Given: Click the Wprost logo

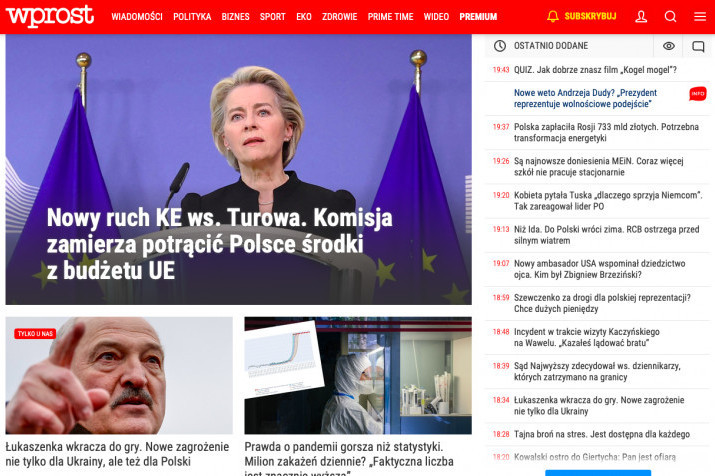Looking at the screenshot, I should click(x=50, y=16).
